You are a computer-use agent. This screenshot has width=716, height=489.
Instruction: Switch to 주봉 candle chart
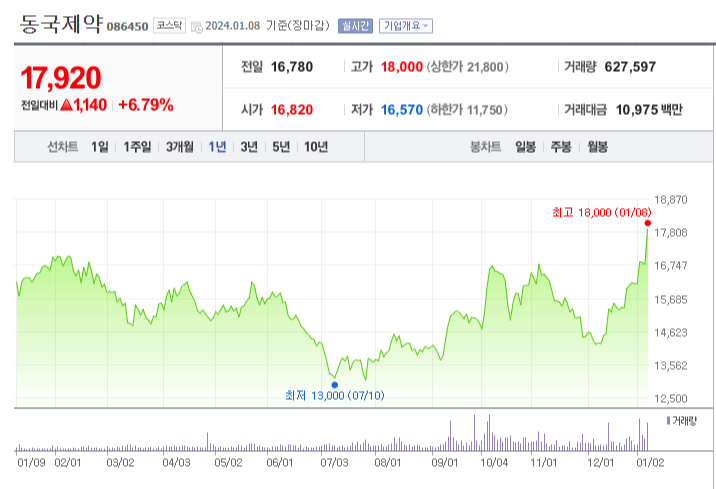pyautogui.click(x=561, y=147)
